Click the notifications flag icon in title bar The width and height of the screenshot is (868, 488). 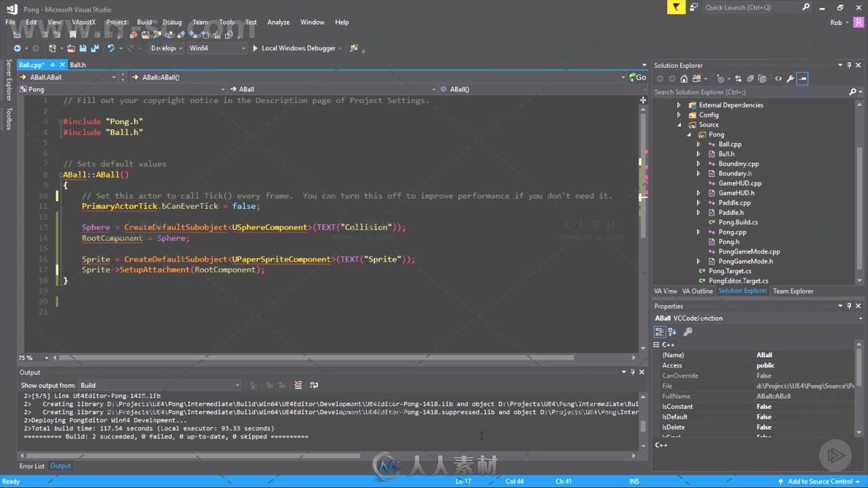[x=675, y=7]
